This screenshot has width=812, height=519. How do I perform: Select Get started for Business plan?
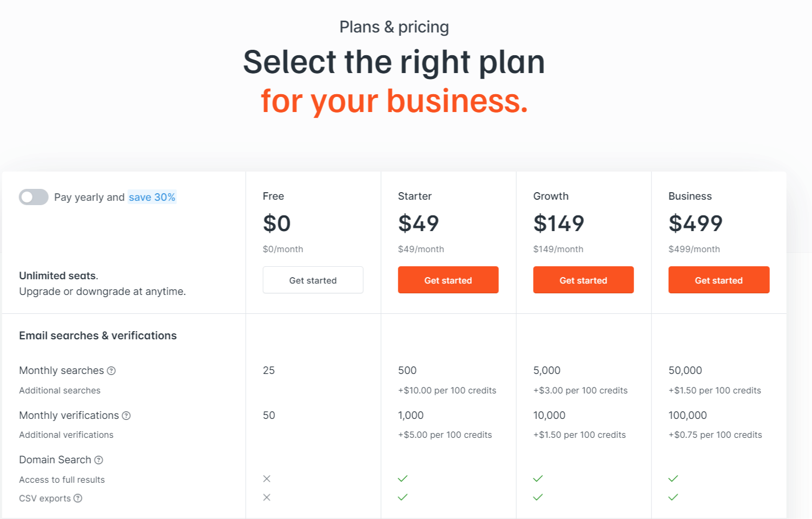click(x=718, y=280)
